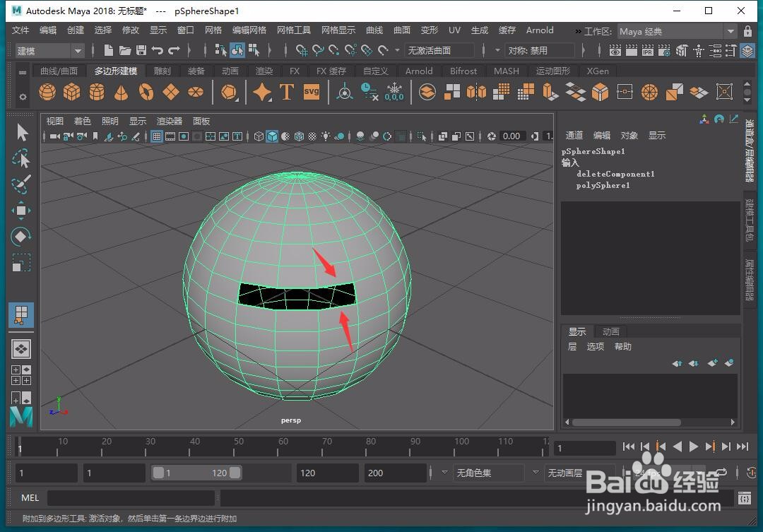Viewport: 763px width, 532px height.
Task: Toggle auto keyframe button
Action: [x=751, y=473]
